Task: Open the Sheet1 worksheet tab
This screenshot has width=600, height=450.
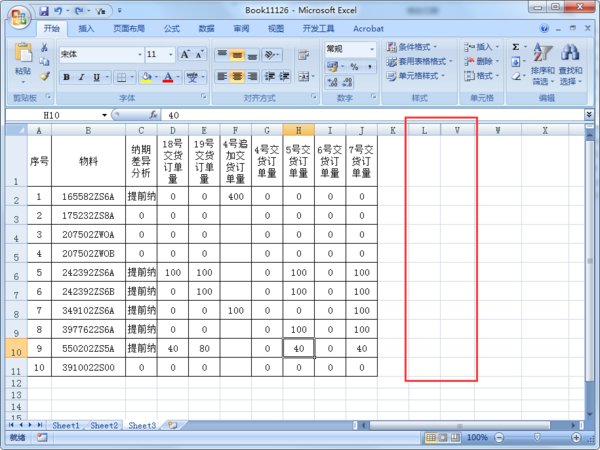Action: (x=67, y=425)
